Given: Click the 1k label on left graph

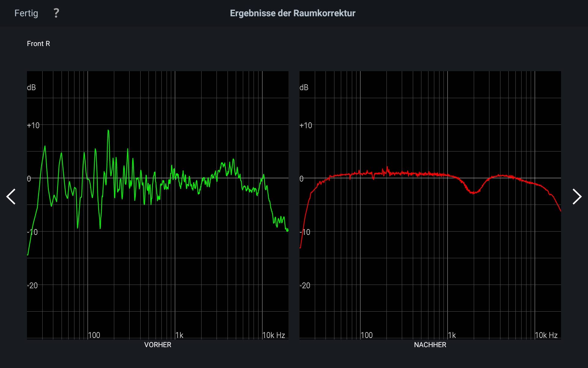Looking at the screenshot, I should (179, 335).
